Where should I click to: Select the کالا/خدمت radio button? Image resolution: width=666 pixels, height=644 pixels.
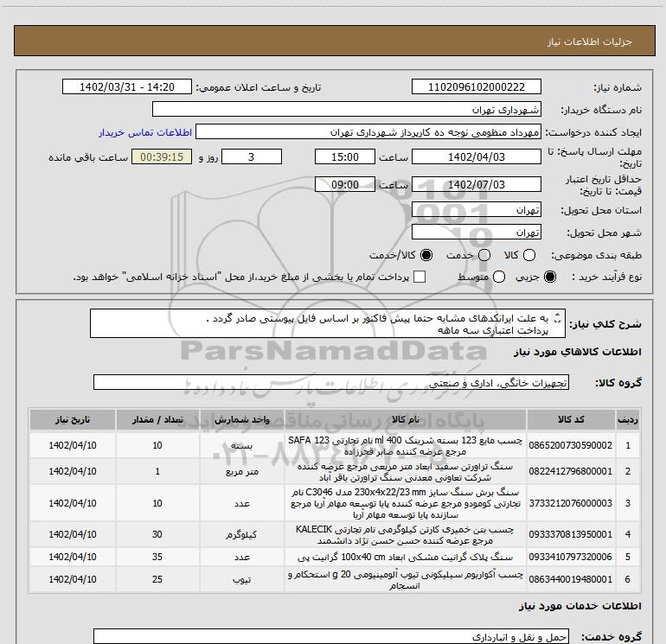coord(426,255)
